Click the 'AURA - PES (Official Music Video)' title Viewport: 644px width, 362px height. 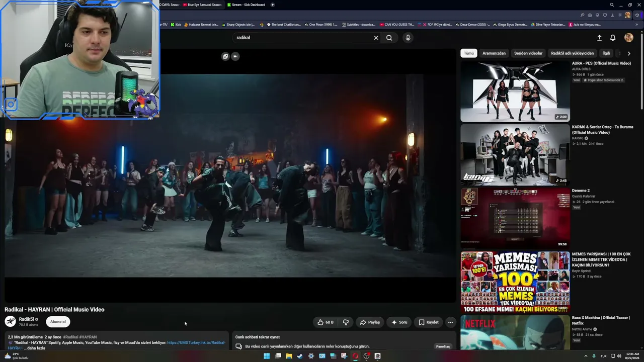pos(601,63)
